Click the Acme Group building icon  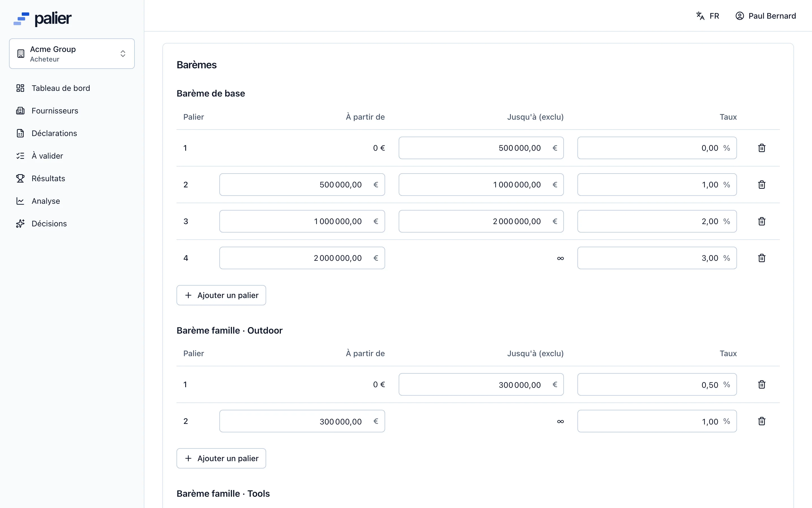pos(21,54)
